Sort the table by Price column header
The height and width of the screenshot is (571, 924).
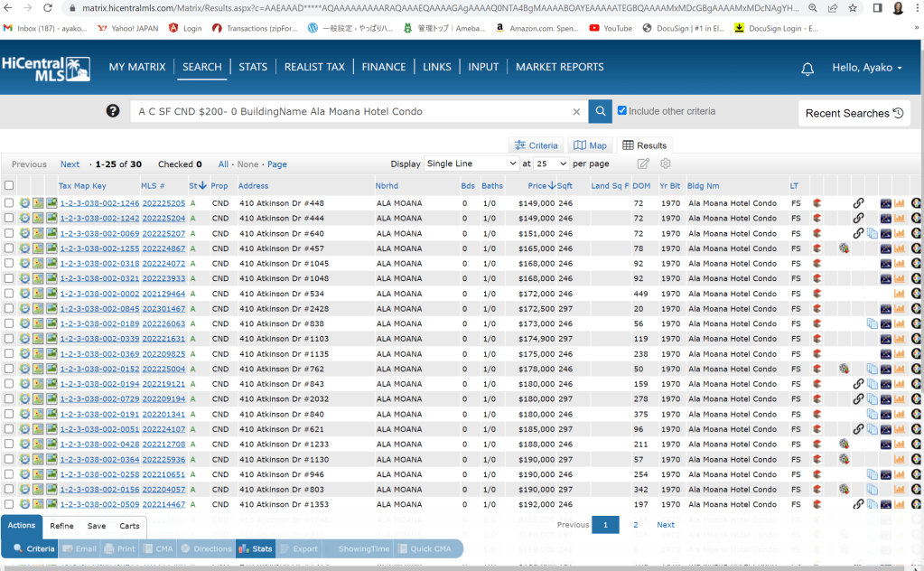point(537,185)
